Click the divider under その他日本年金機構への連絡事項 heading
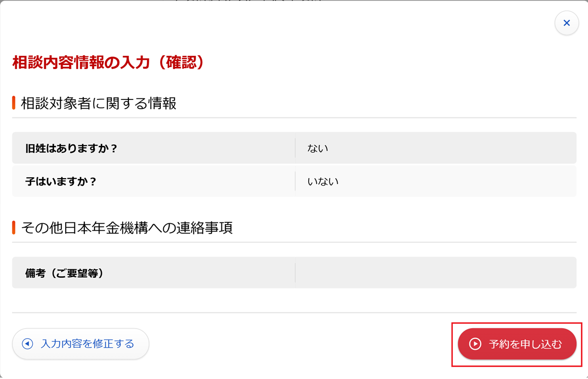588x379 pixels. pyautogui.click(x=294, y=242)
